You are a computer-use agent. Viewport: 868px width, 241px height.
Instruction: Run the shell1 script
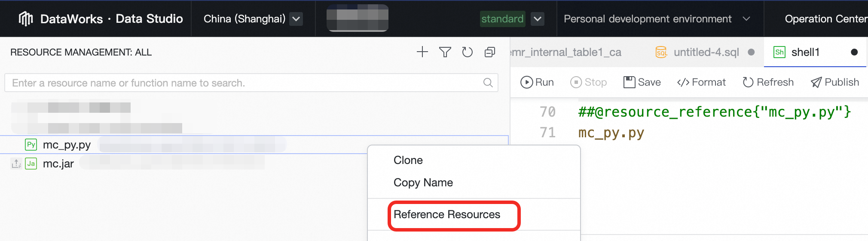pos(537,82)
